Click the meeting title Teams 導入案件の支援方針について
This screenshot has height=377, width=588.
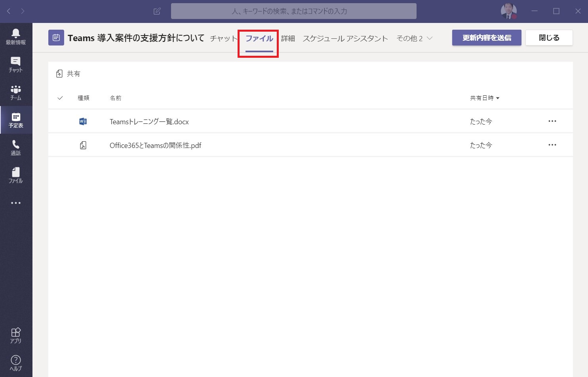tap(136, 38)
